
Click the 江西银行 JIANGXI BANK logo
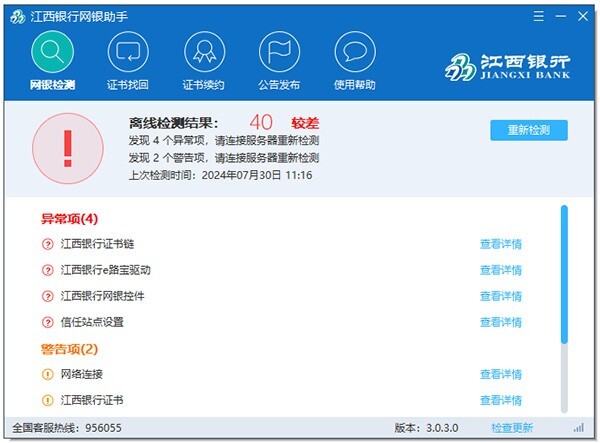[x=508, y=67]
